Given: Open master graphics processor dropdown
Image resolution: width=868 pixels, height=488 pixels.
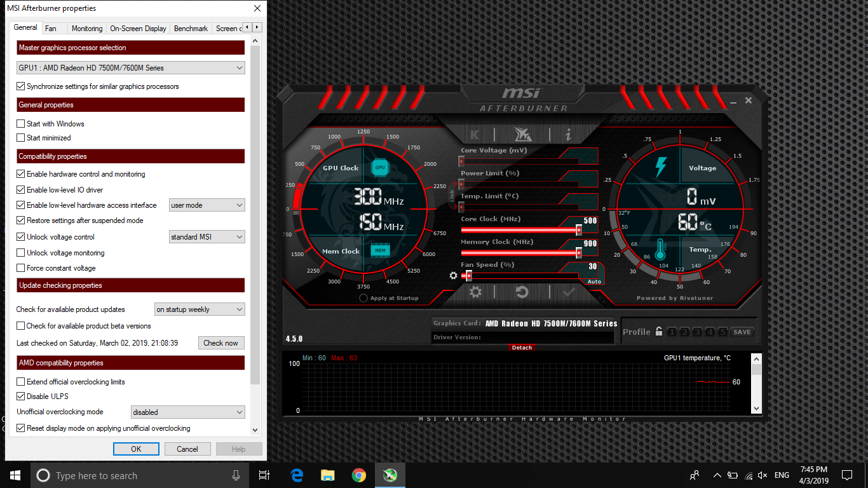Looking at the screenshot, I should (131, 67).
